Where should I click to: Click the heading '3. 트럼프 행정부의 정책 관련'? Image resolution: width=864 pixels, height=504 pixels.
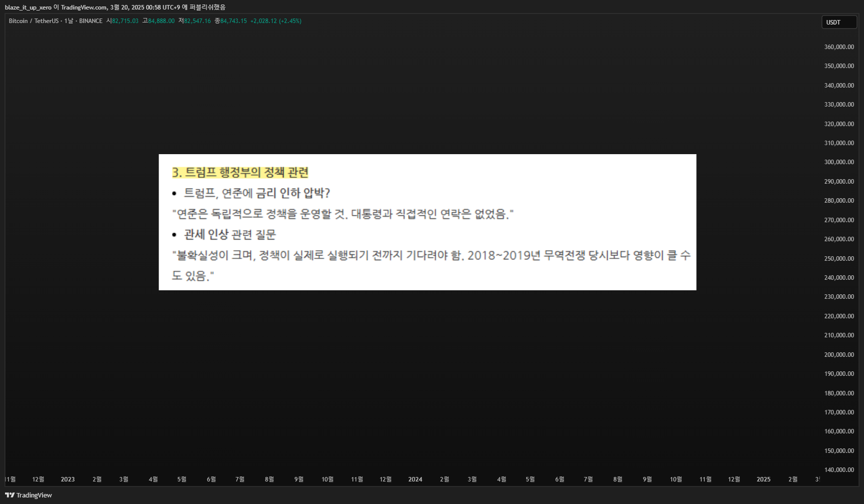[240, 172]
